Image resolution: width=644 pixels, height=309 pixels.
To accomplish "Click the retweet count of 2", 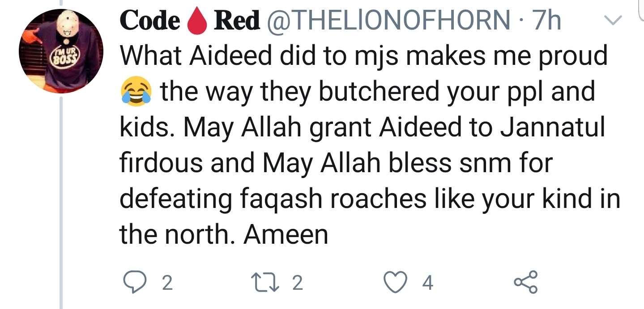I will [x=297, y=283].
